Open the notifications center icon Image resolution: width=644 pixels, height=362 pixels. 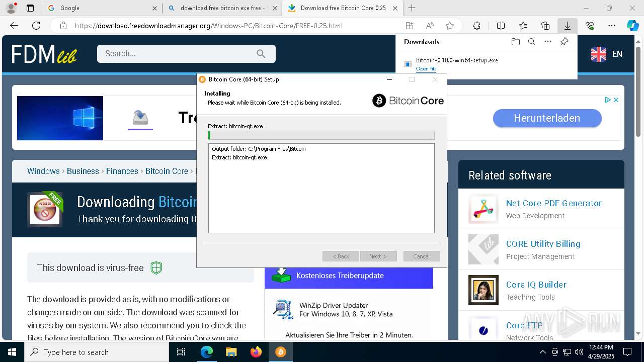(627, 352)
